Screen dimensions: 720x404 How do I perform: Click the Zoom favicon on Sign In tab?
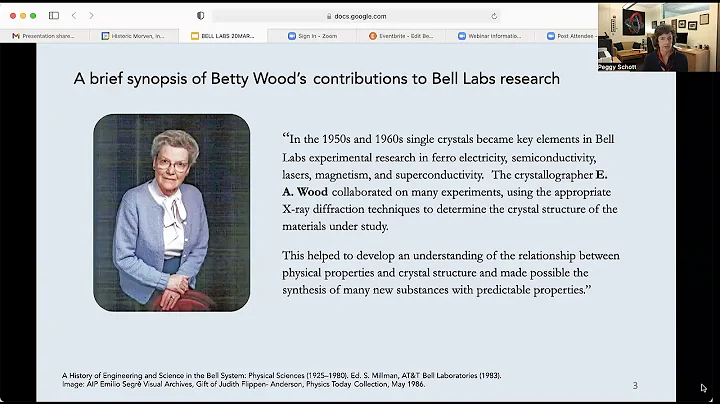click(292, 36)
